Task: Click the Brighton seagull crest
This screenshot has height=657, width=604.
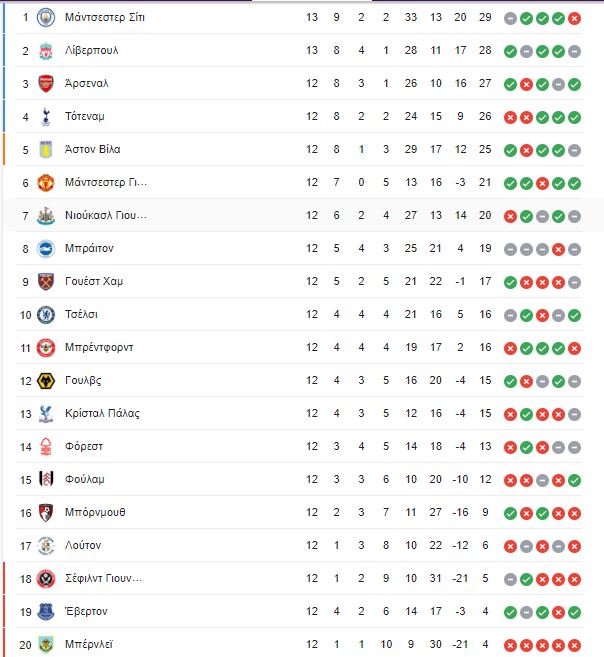Action: click(x=46, y=249)
